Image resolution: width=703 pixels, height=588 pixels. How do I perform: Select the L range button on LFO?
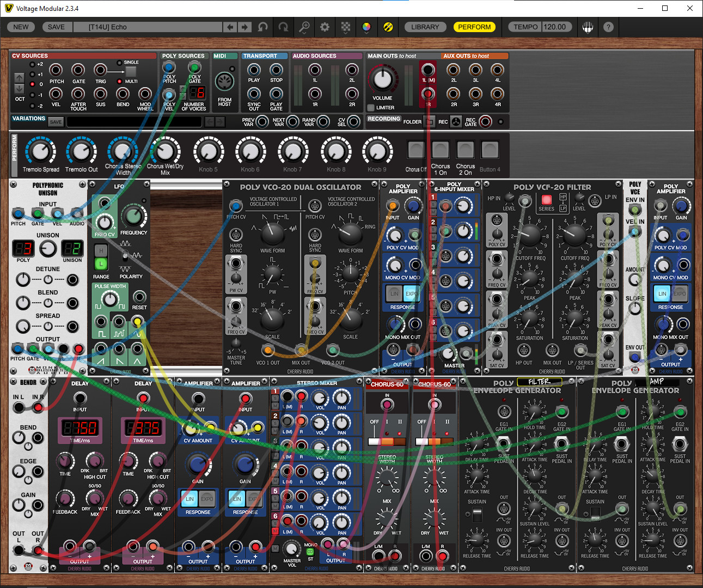(x=101, y=264)
